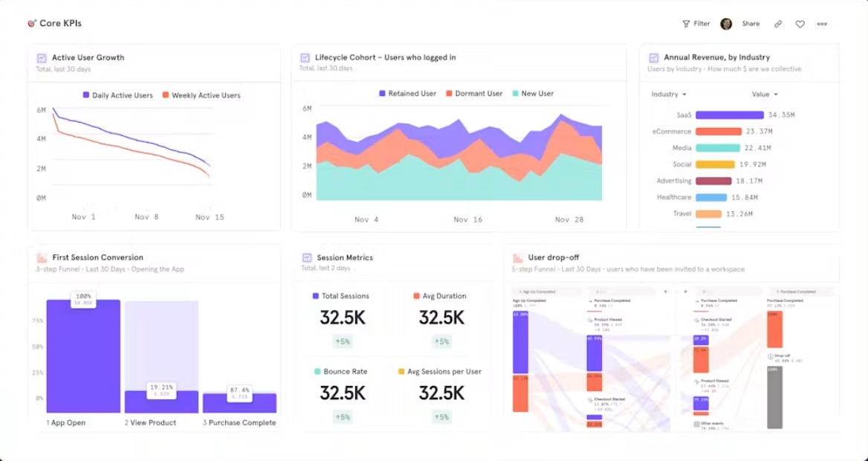Click the Total Sessions metric label

(x=346, y=297)
